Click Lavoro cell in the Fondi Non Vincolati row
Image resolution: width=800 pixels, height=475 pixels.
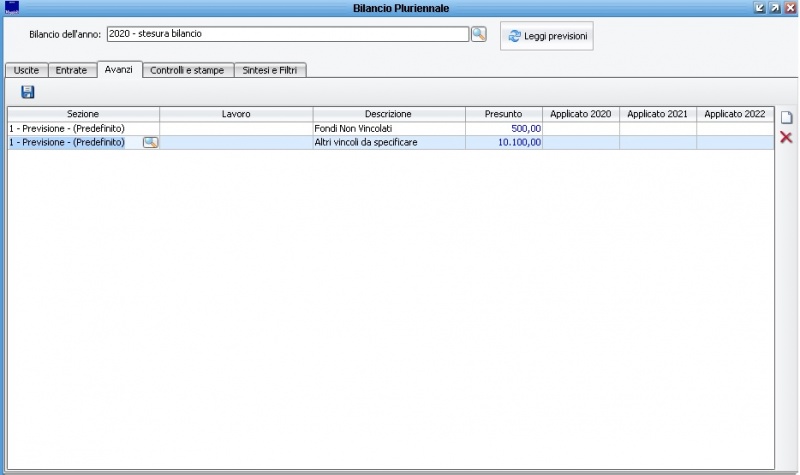236,129
